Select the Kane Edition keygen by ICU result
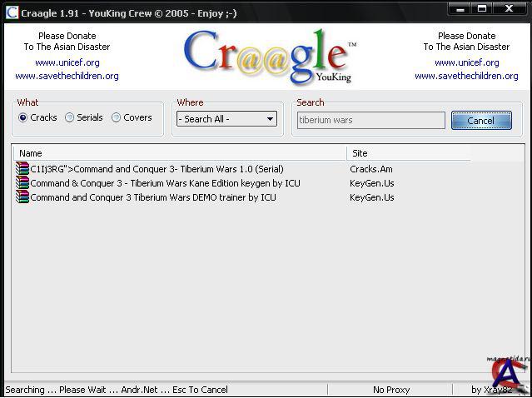This screenshot has width=532, height=398. point(165,183)
